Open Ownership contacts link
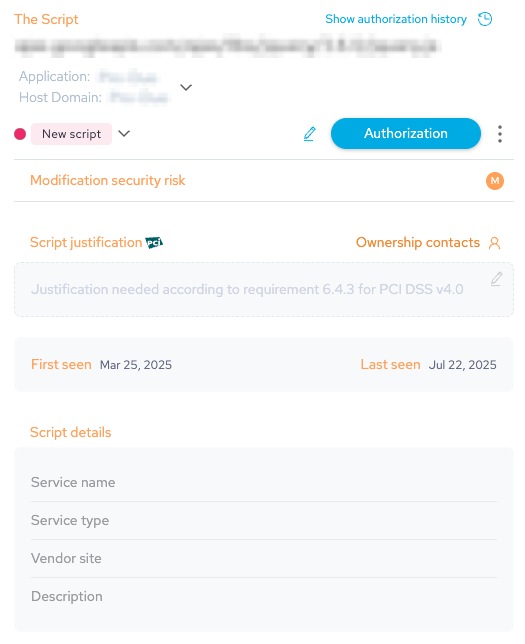The width and height of the screenshot is (525, 644). tap(418, 242)
